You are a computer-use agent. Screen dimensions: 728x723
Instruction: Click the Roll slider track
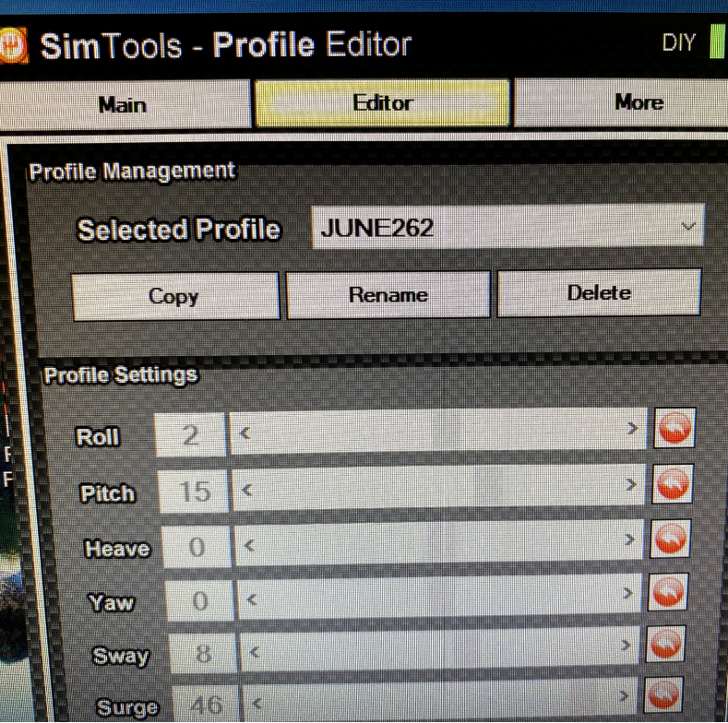click(x=438, y=431)
